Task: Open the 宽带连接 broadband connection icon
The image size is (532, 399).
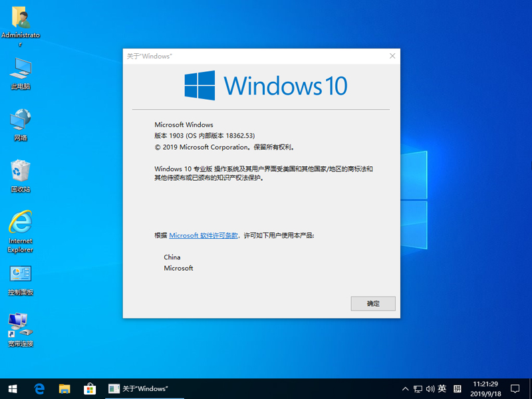Action: 21,326
